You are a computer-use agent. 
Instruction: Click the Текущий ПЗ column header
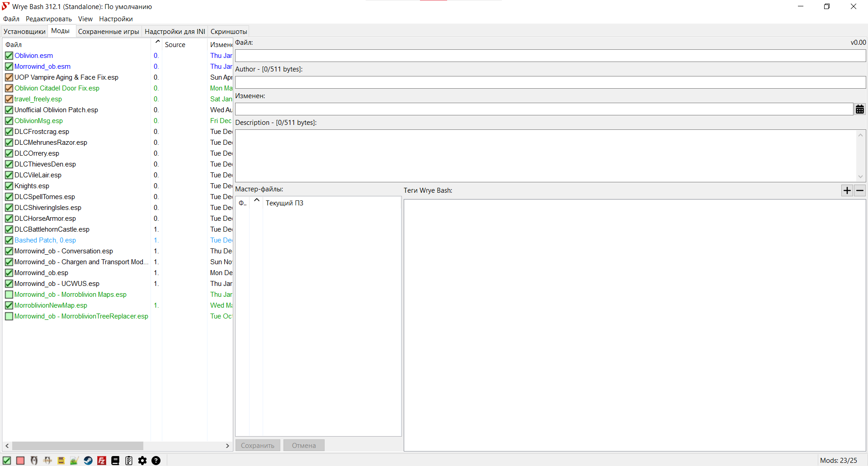[332, 203]
